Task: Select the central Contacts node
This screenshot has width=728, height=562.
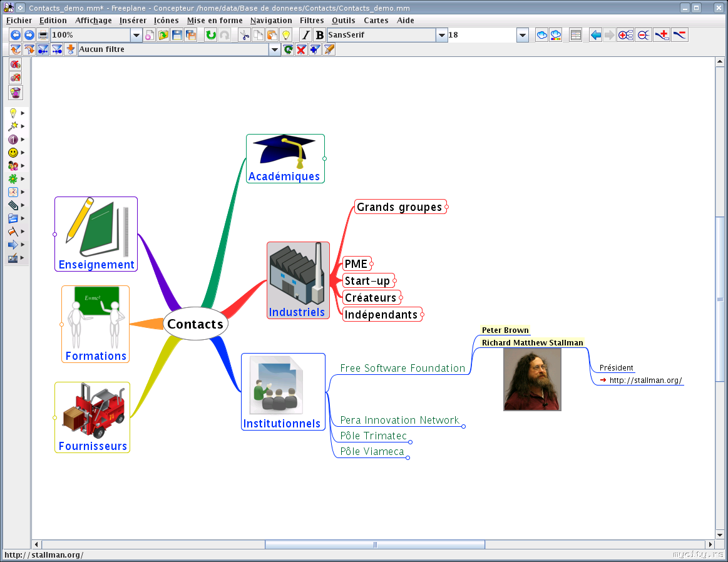Action: pos(195,324)
